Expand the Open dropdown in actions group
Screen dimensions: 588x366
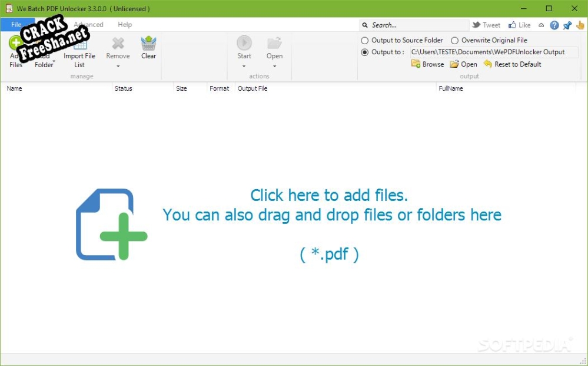(274, 66)
